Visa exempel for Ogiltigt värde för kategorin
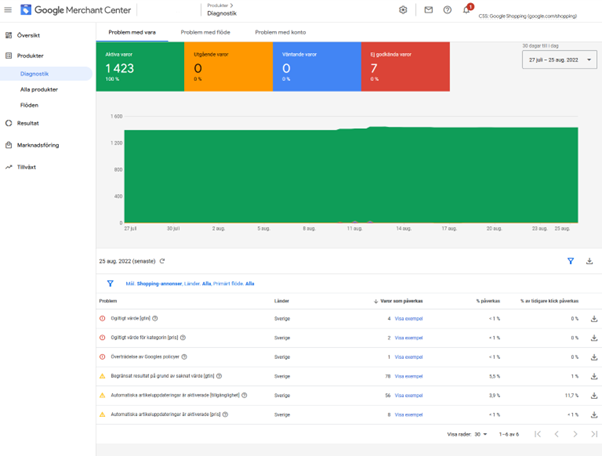The width and height of the screenshot is (602, 456). click(x=408, y=338)
